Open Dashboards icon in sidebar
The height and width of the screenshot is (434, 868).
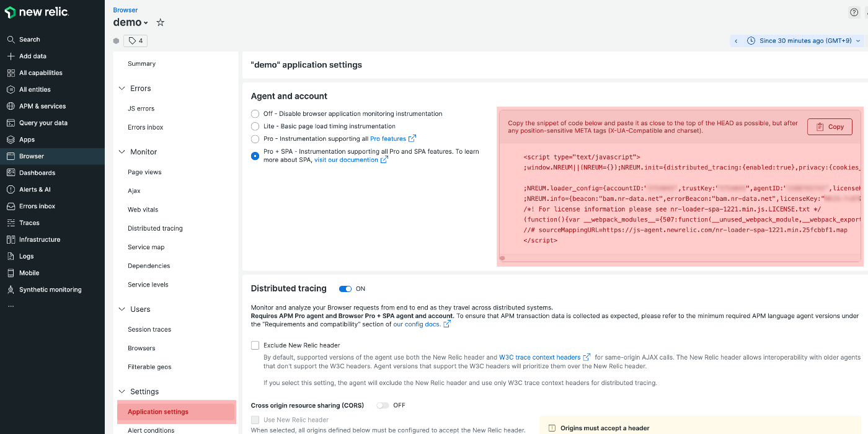[11, 173]
